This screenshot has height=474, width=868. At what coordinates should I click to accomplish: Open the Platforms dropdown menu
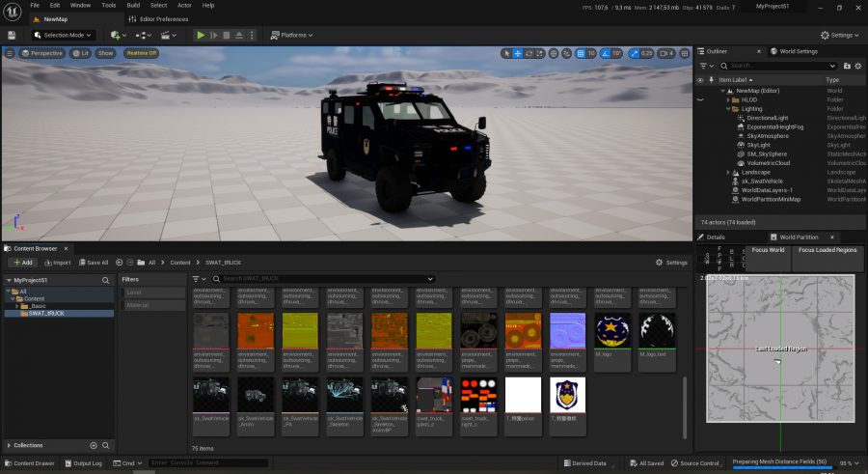[291, 35]
